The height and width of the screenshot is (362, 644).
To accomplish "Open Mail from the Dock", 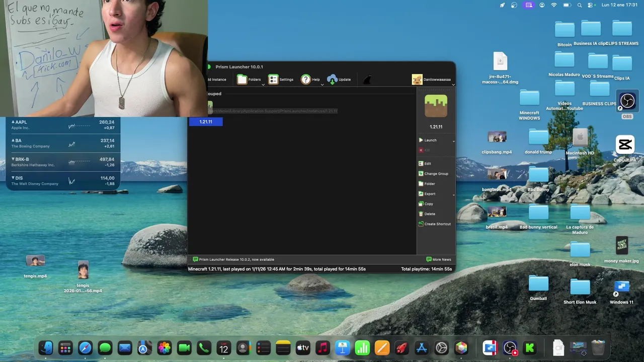I will (x=125, y=348).
